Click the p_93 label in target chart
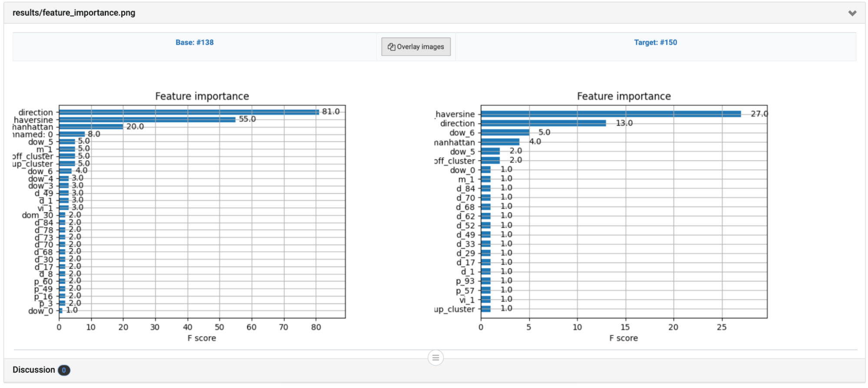This screenshot has height=388, width=868. click(465, 281)
